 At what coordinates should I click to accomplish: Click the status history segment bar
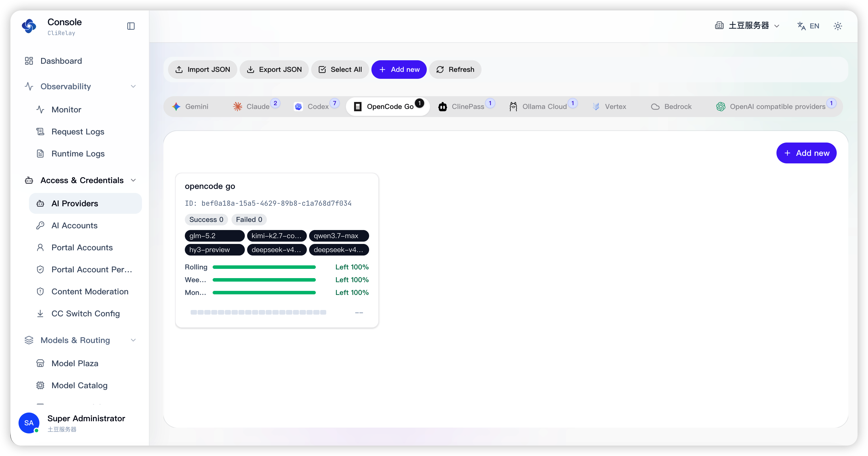[x=258, y=312]
